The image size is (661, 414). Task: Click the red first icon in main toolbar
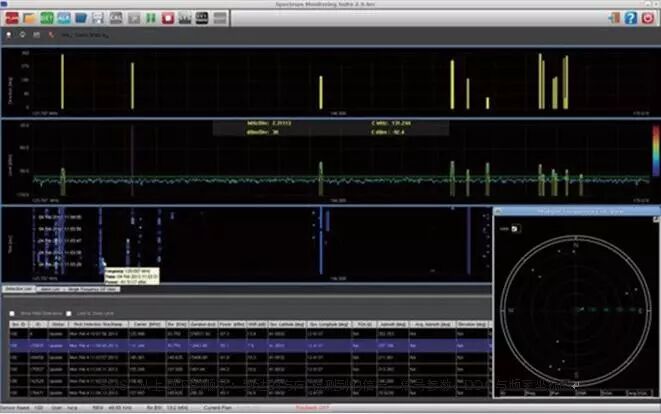[12, 18]
